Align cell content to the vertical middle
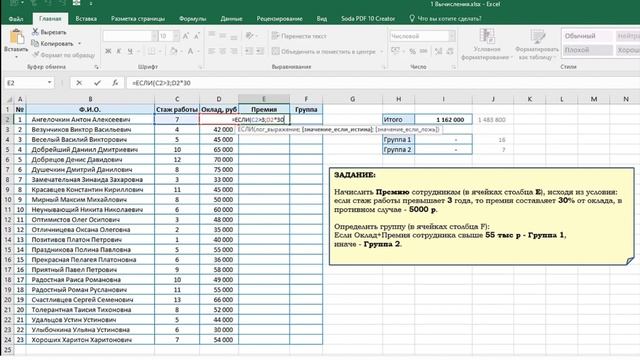 coord(222,36)
